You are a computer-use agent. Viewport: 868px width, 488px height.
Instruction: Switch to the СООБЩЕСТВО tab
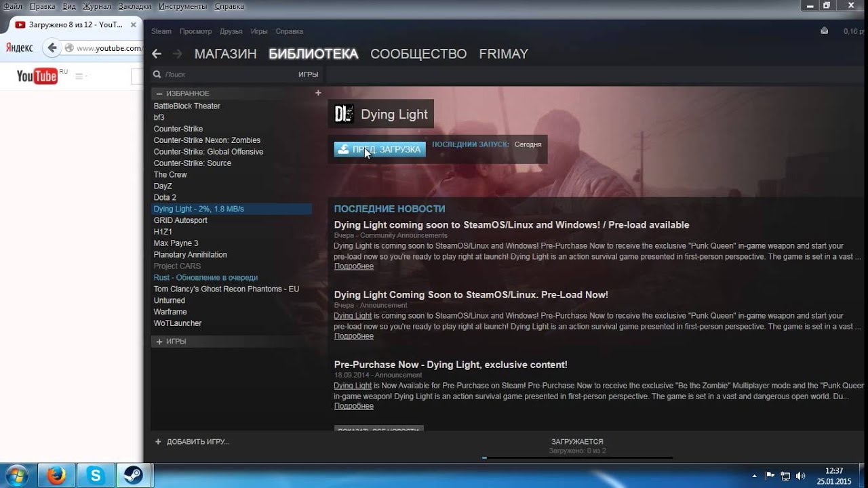point(418,54)
